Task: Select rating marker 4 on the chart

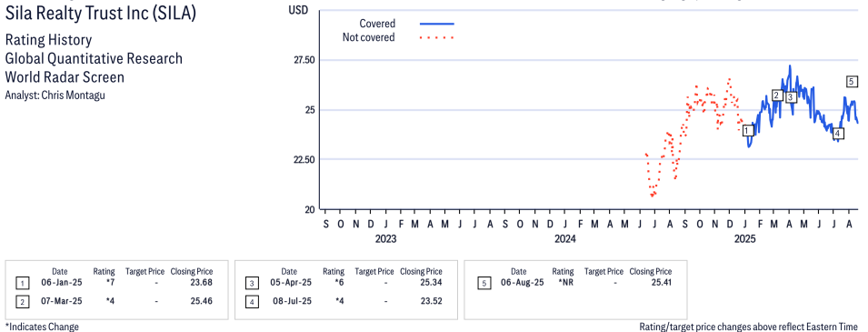Action: pyautogui.click(x=838, y=133)
